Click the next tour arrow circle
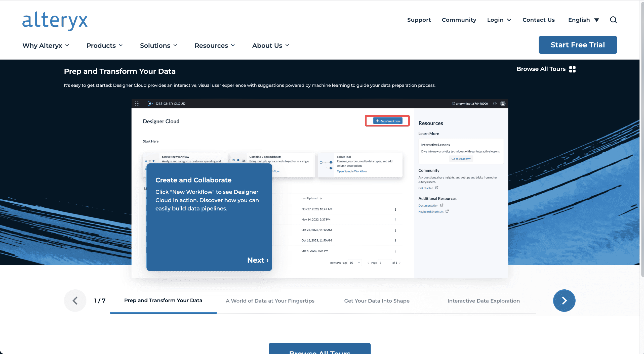 [x=564, y=300]
